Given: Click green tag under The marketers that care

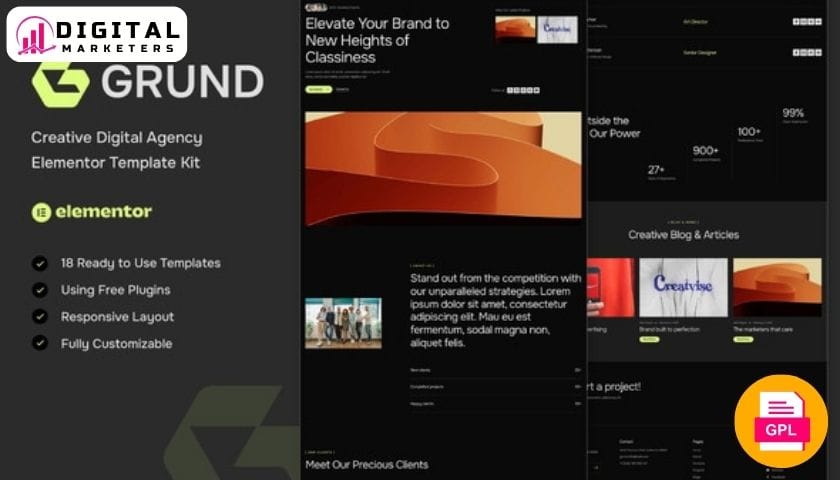Looking at the screenshot, I should point(743,340).
